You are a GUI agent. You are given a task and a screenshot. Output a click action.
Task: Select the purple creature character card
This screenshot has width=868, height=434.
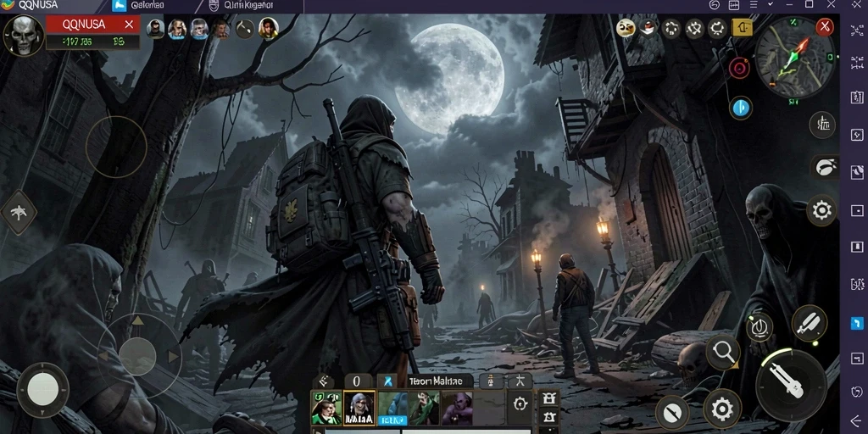point(457,408)
